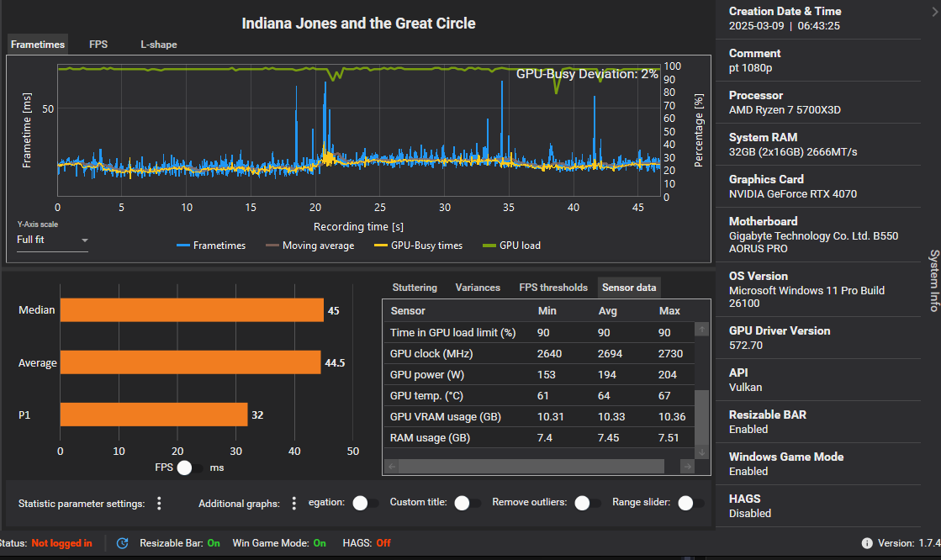Toggle FPS / ms display switch
This screenshot has width=941, height=560.
[x=190, y=468]
